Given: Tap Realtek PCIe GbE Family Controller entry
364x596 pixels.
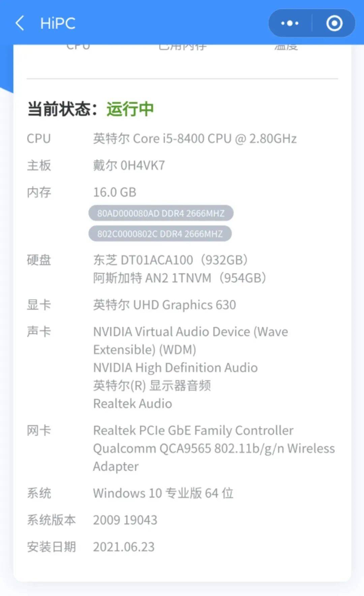Looking at the screenshot, I should coord(193,431).
